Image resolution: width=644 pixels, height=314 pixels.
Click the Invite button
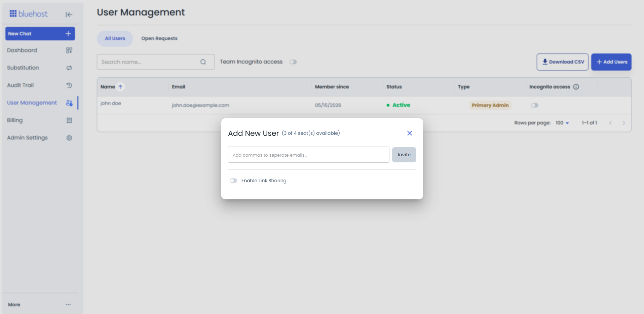pos(404,155)
